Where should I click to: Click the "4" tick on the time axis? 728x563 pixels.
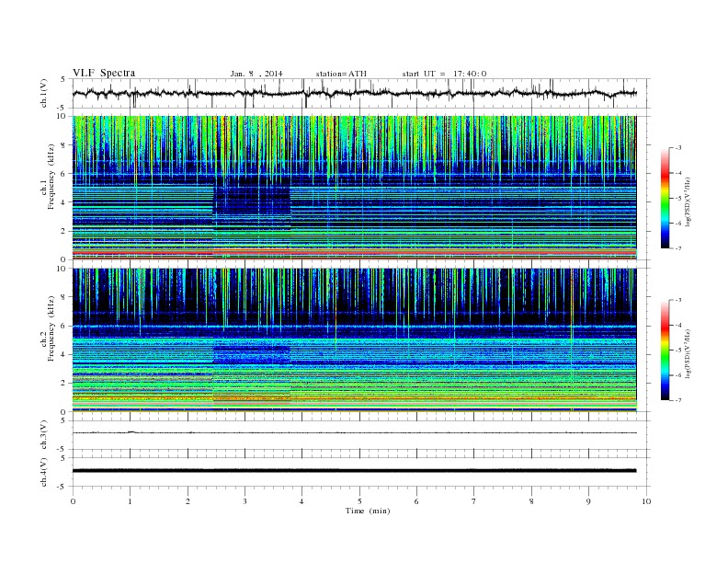point(301,501)
